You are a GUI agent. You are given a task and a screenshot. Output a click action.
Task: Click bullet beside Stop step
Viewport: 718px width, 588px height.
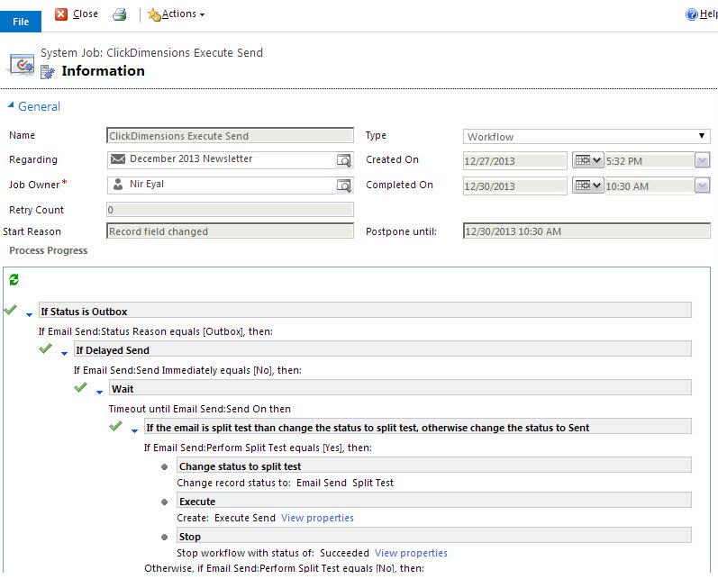coord(164,538)
